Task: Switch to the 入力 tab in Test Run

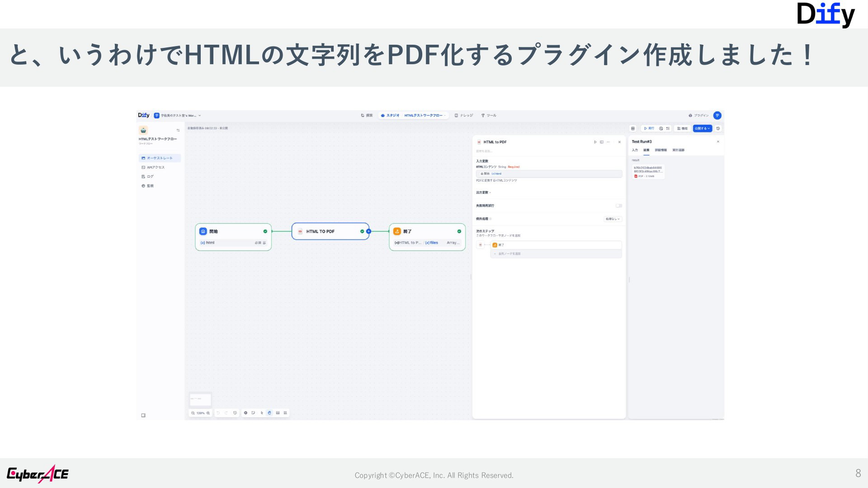Action: coord(635,150)
